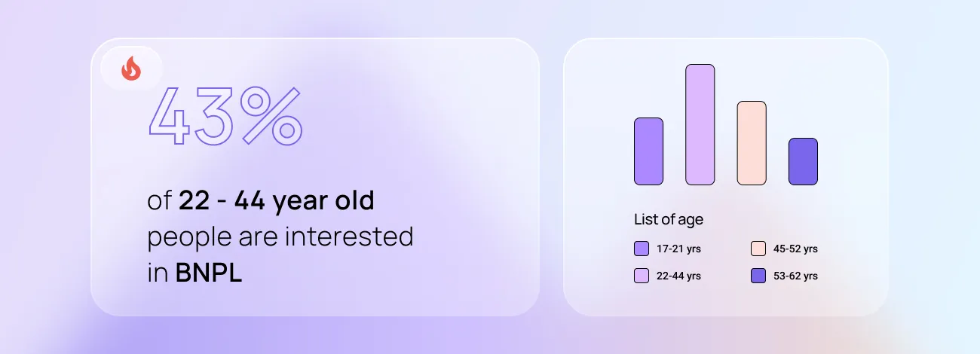
Task: Click the 'List of age' heading
Action: pos(669,220)
